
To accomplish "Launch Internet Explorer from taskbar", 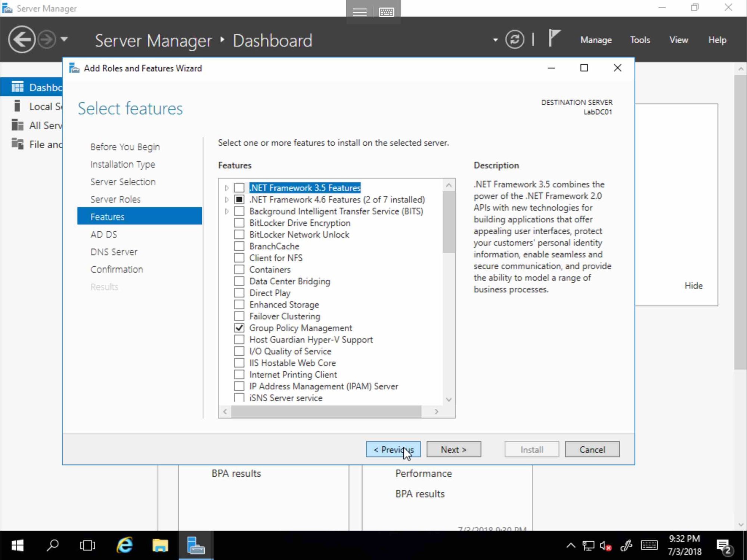I will [x=124, y=545].
